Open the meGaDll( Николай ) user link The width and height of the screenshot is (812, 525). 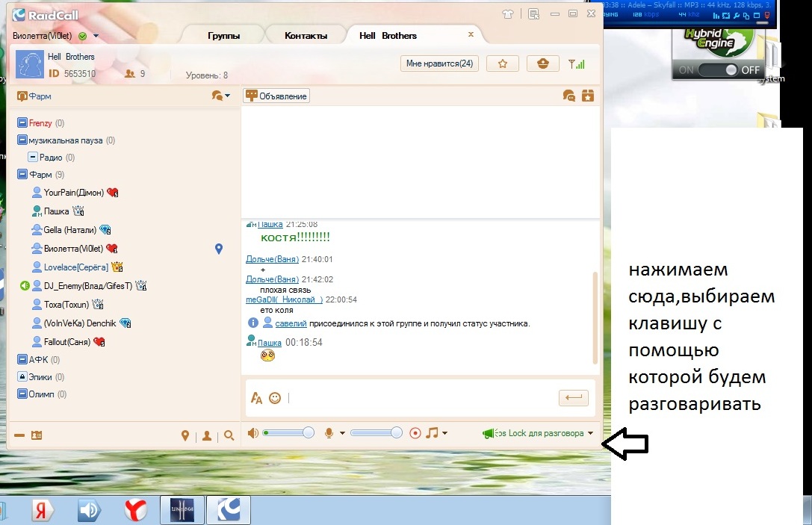(x=284, y=299)
